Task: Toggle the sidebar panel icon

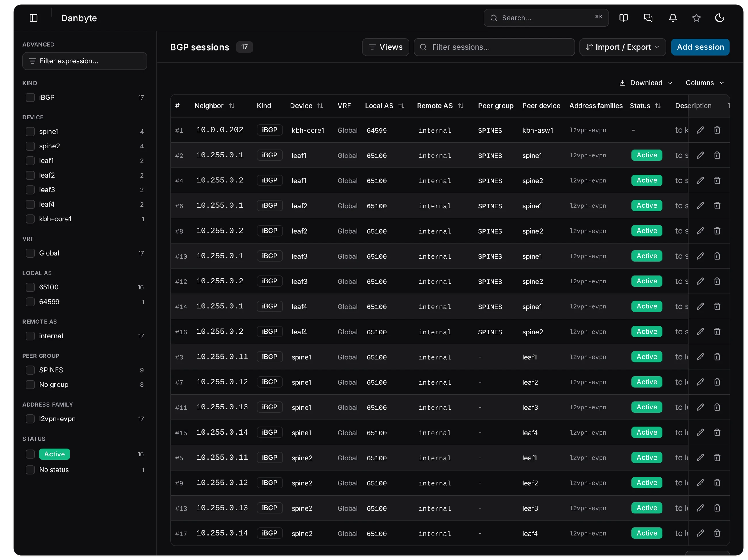Action: click(x=33, y=18)
